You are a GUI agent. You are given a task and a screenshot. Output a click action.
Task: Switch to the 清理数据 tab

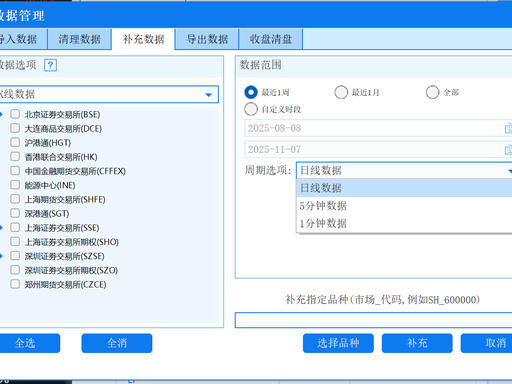click(79, 39)
